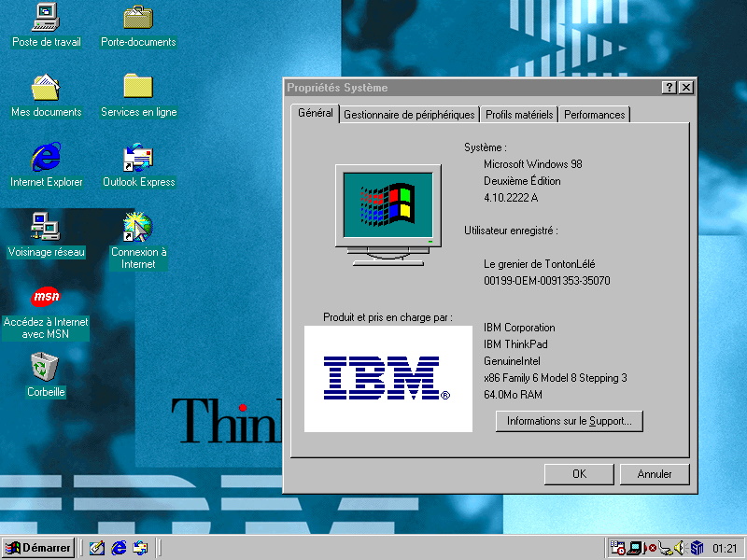Switch to Gestionnaire de périphériques tab
Viewport: 747px width, 560px height.
(x=409, y=115)
